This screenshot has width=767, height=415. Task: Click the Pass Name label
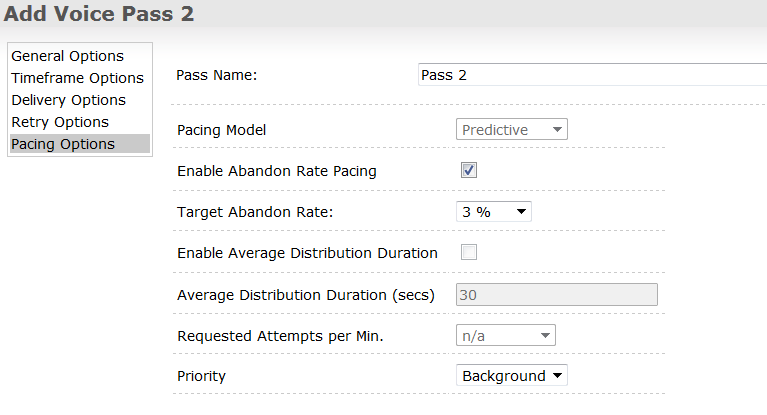pos(217,75)
